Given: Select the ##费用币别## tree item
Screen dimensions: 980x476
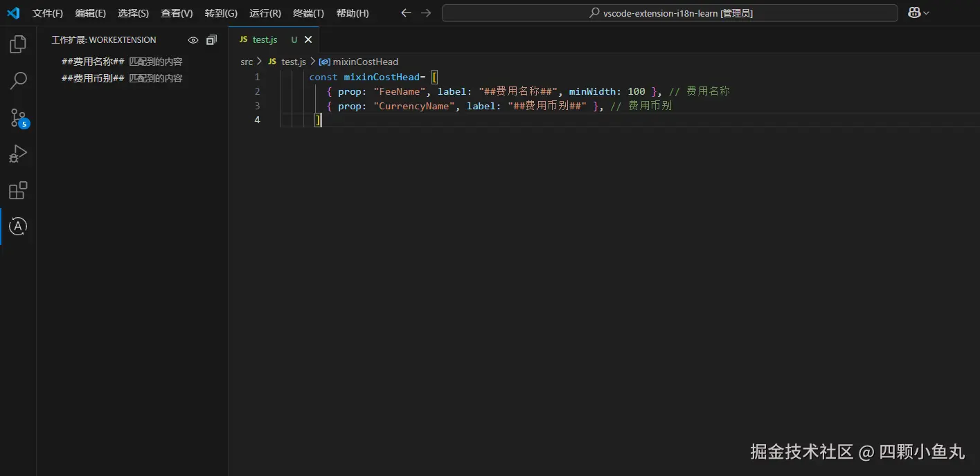Looking at the screenshot, I should point(132,78).
